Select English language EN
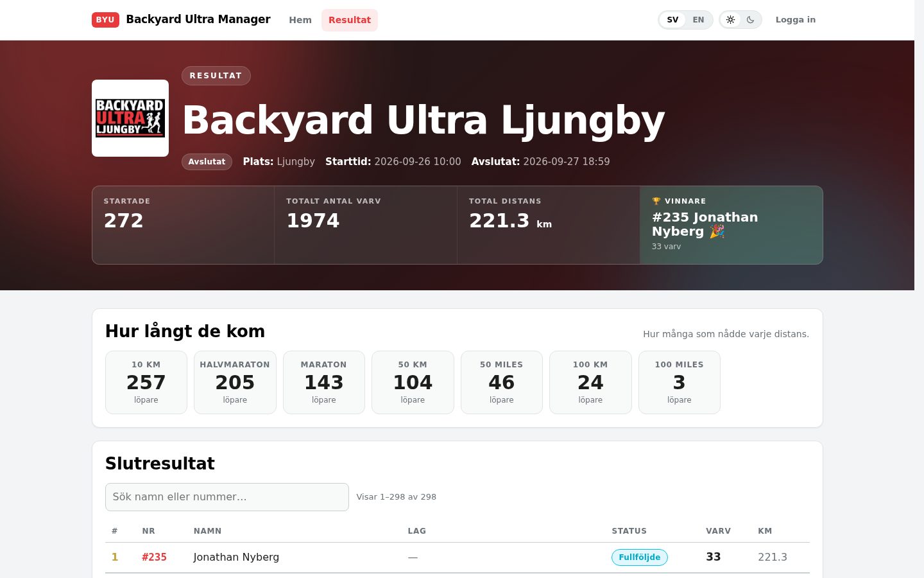Viewport: 924px width, 578px height. [698, 20]
